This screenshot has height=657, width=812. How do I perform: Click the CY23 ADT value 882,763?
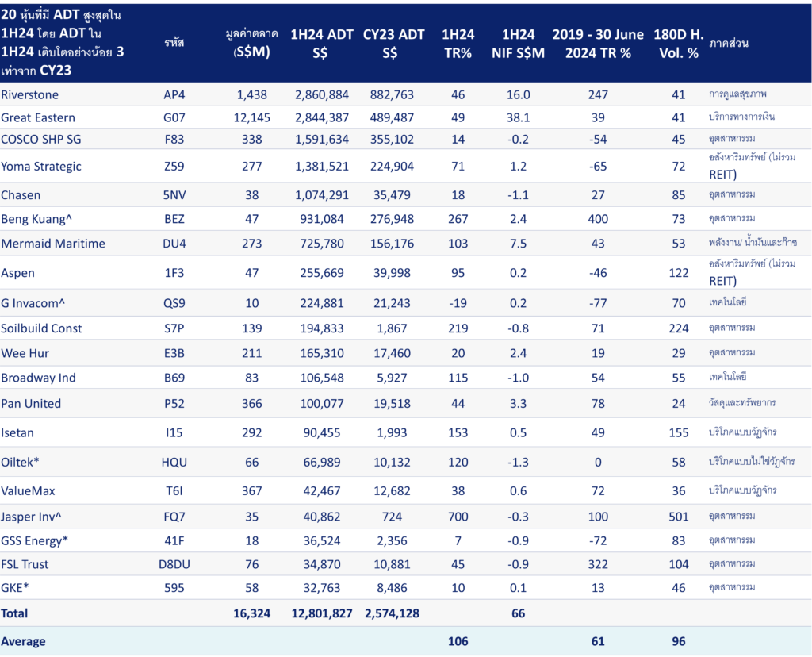pos(392,94)
